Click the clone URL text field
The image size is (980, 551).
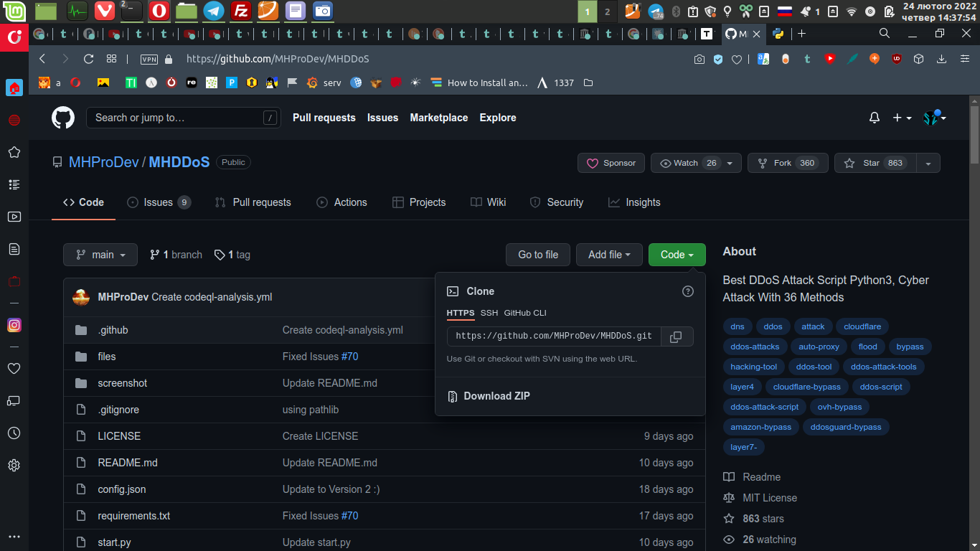point(552,336)
